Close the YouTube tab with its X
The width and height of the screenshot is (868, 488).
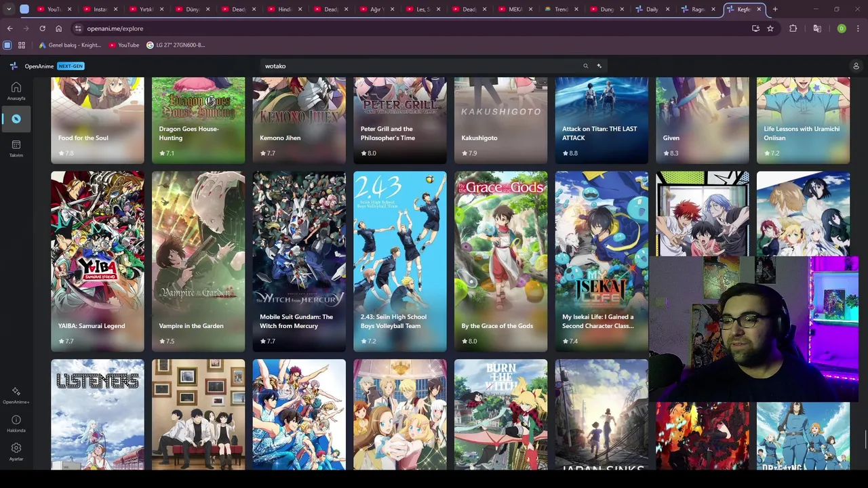tap(69, 9)
